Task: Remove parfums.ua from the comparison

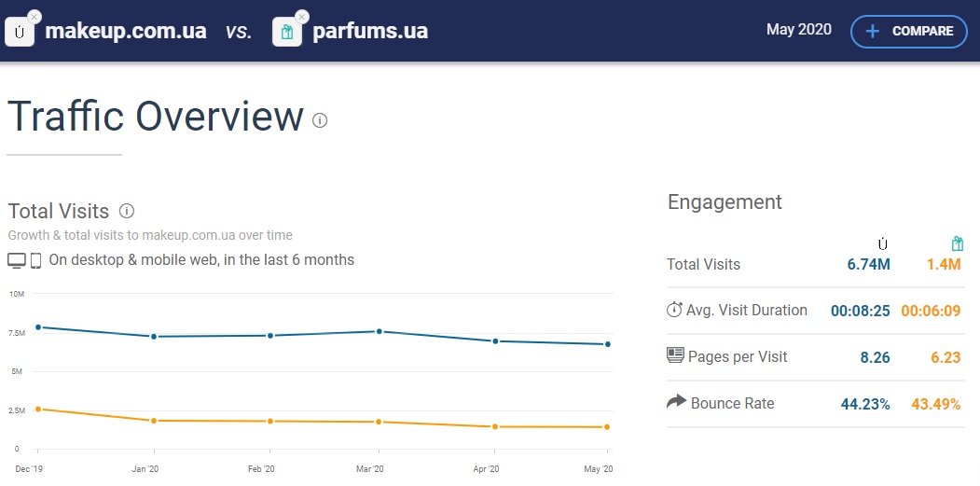Action: click(x=301, y=17)
